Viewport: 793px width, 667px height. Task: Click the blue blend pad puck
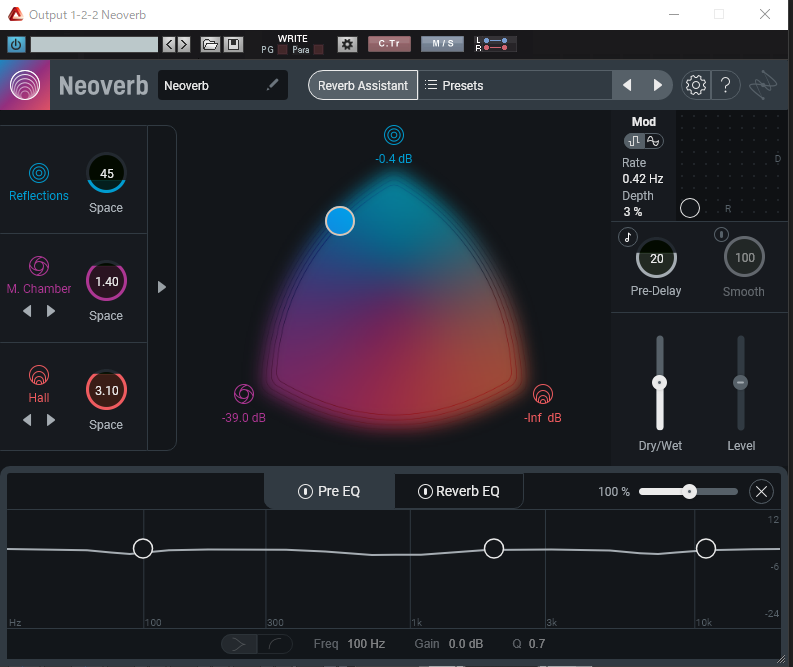pos(340,221)
